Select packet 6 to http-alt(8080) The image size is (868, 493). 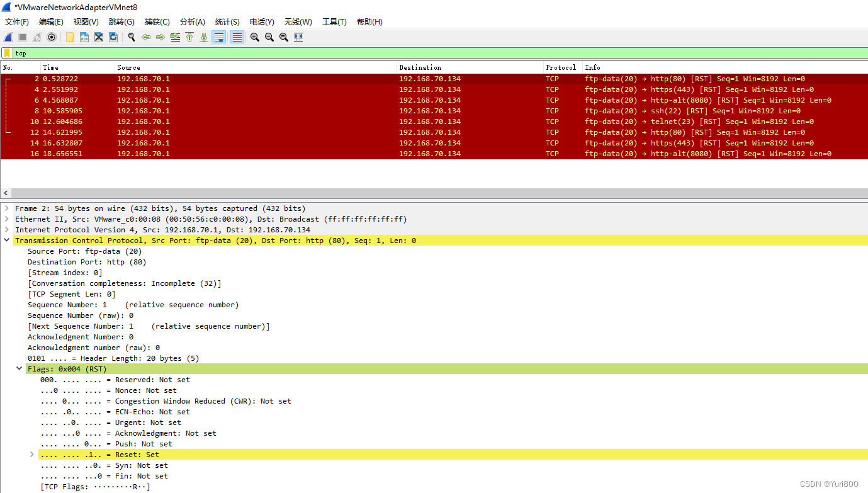[x=434, y=100]
